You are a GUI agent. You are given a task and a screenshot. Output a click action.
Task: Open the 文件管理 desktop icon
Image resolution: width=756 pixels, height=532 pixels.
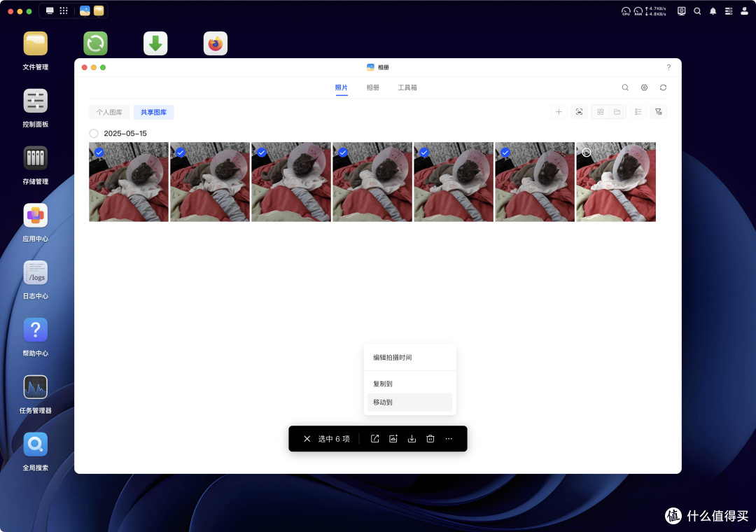[35, 44]
